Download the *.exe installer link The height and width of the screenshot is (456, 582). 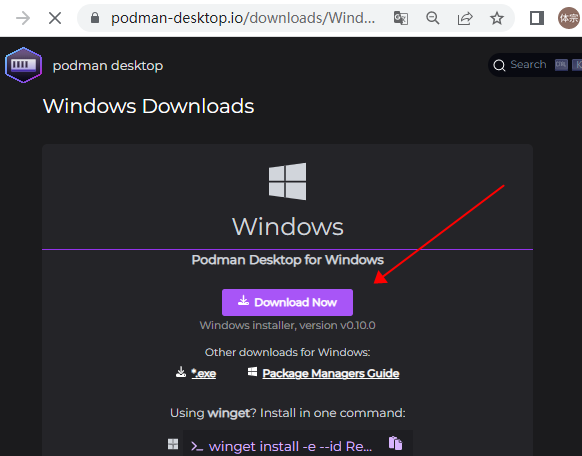click(203, 373)
